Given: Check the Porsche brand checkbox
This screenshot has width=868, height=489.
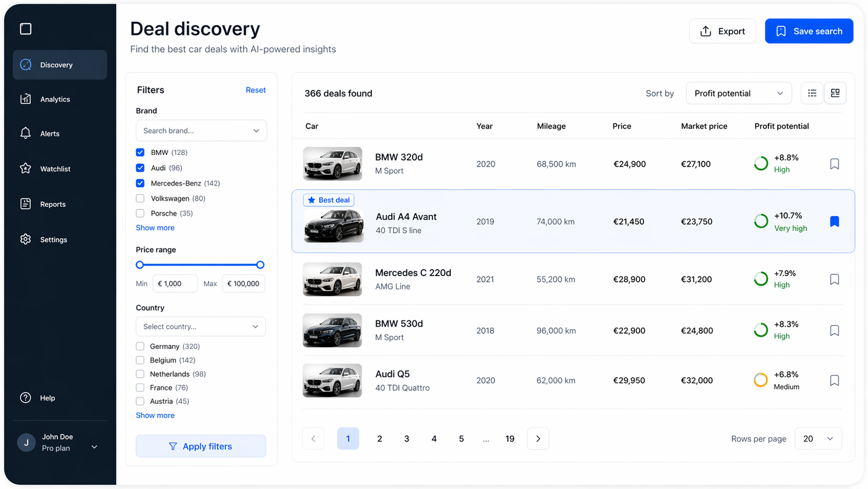Looking at the screenshot, I should click(140, 213).
